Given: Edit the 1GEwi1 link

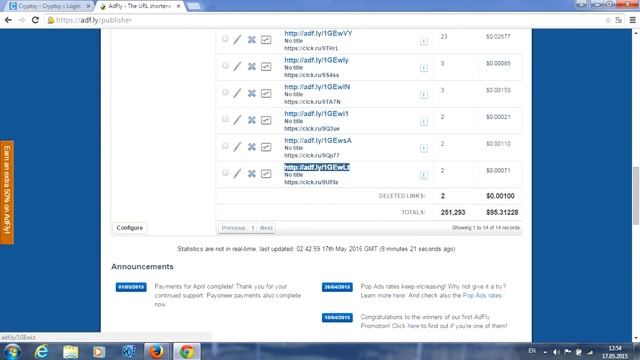Looking at the screenshot, I should (237, 120).
